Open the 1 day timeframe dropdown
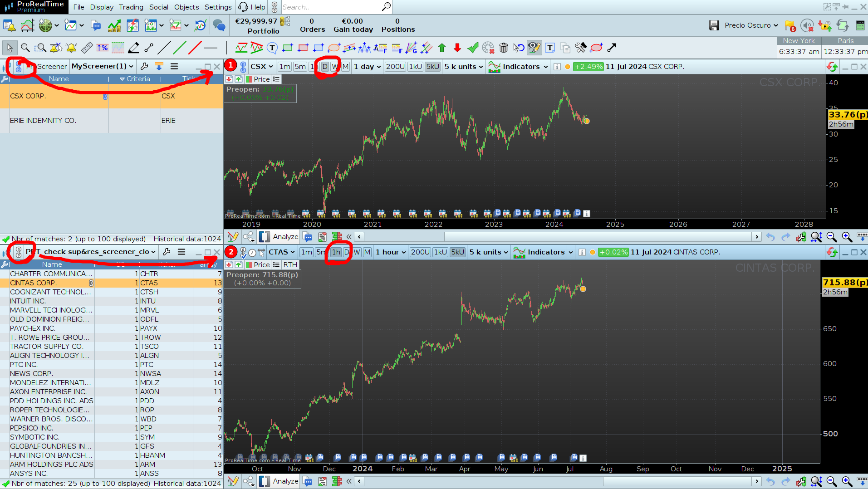This screenshot has height=489, width=868. [368, 67]
